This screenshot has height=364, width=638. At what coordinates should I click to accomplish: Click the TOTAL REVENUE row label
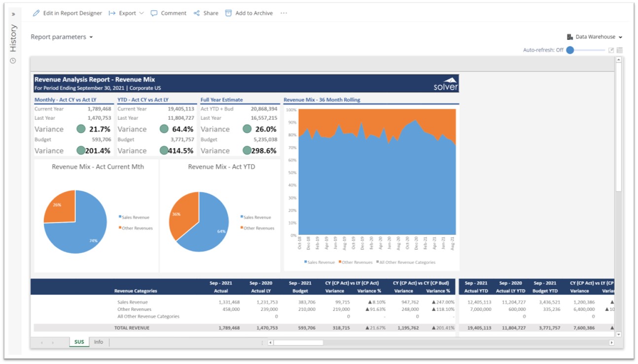(132, 328)
